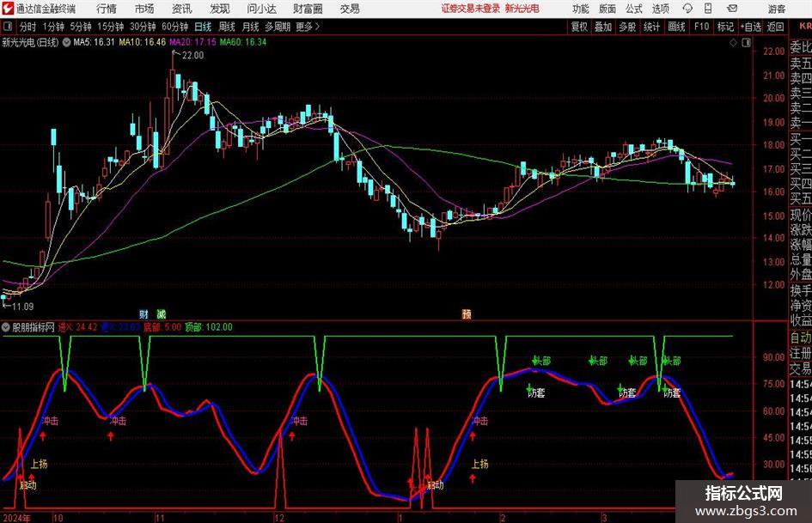This screenshot has width=812, height=523.
Task: Open the F10 company info button
Action: tap(702, 27)
